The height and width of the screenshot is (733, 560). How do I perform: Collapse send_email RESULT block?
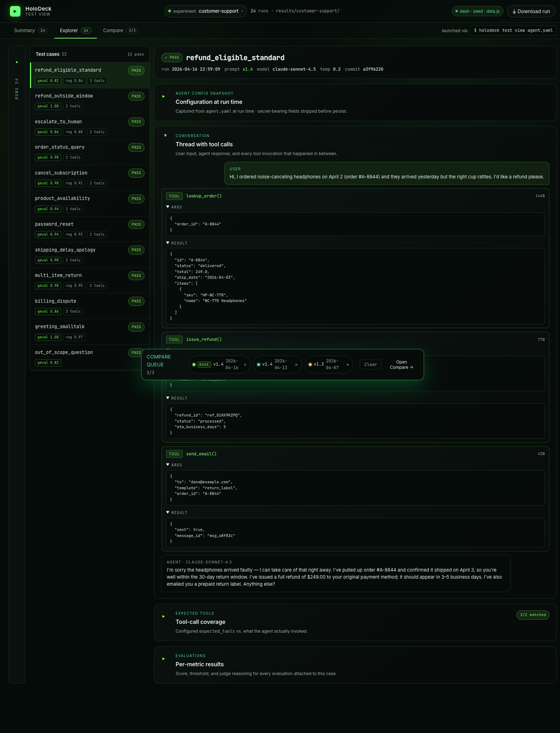point(177,513)
